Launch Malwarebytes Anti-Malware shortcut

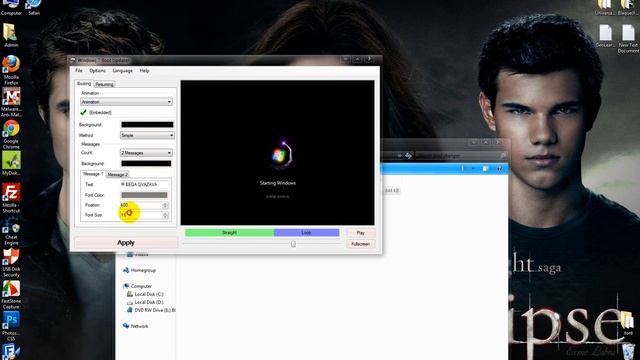pos(11,102)
